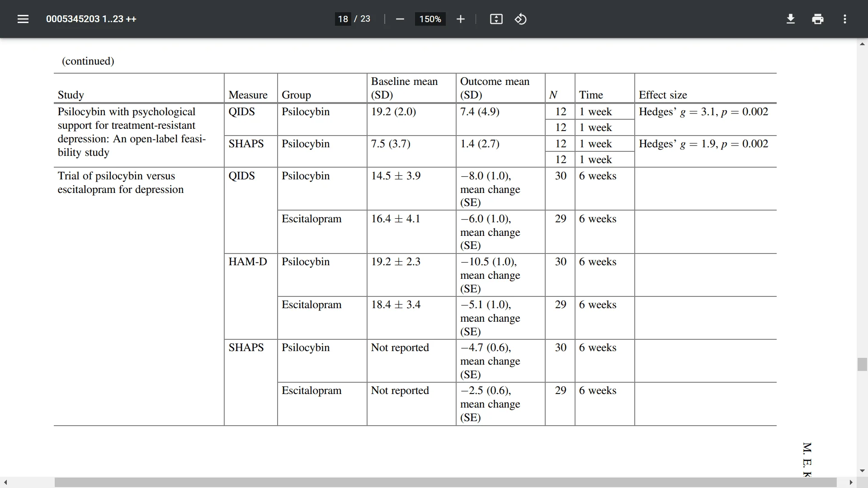
Task: Click the scroll right arrow
Action: [x=851, y=483]
